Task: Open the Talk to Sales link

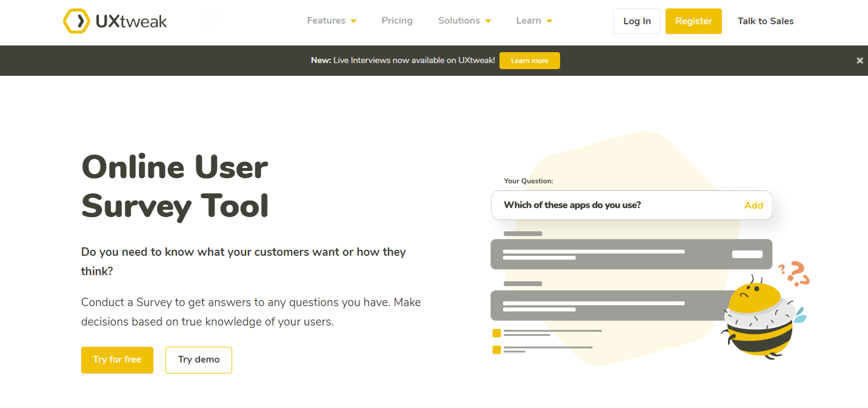Action: (x=765, y=21)
